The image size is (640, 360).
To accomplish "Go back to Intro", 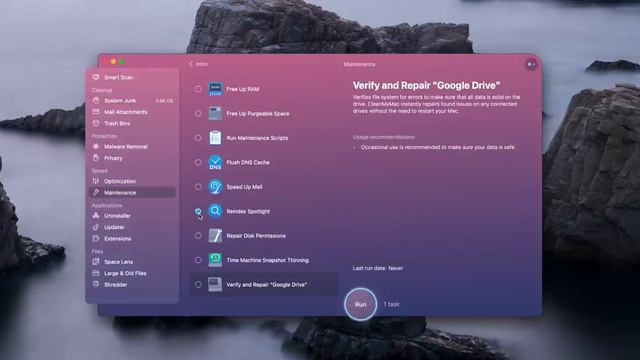I will tap(198, 64).
